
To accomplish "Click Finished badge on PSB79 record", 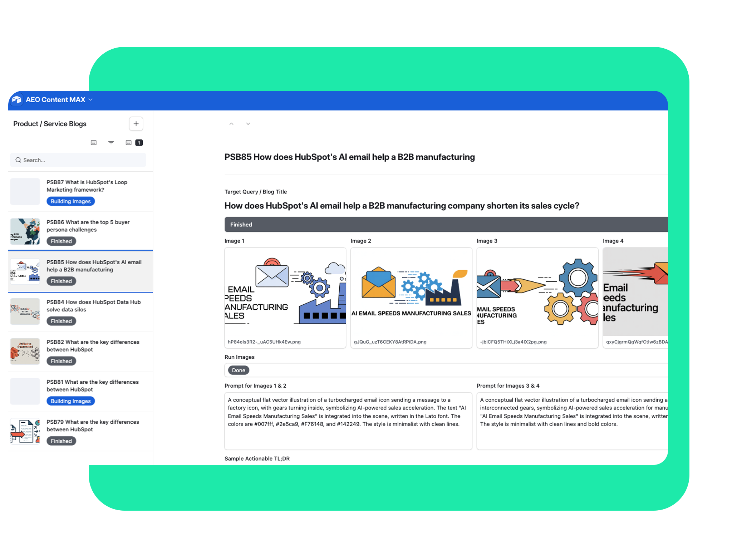I will coord(61,441).
